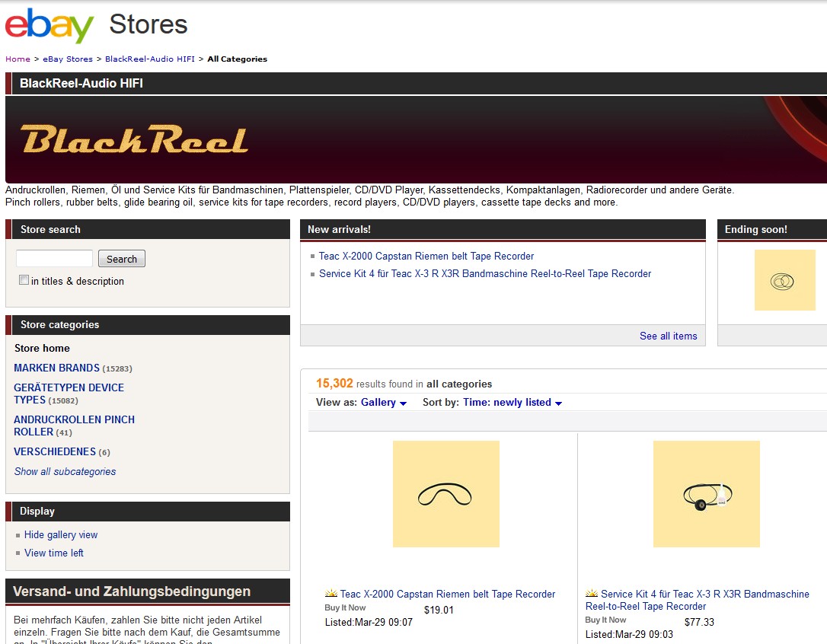Viewport: 827px width, 644px height.
Task: Open 'Sort by: Time: newly listed' dropdown
Action: (x=512, y=403)
